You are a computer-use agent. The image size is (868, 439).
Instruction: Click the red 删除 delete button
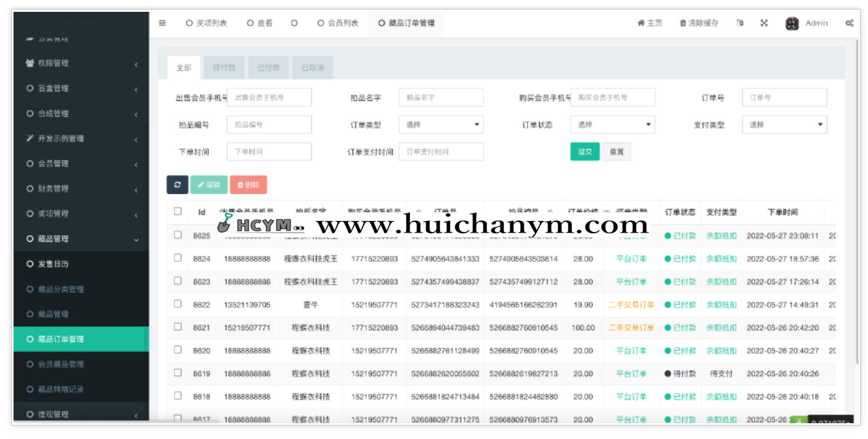point(248,184)
